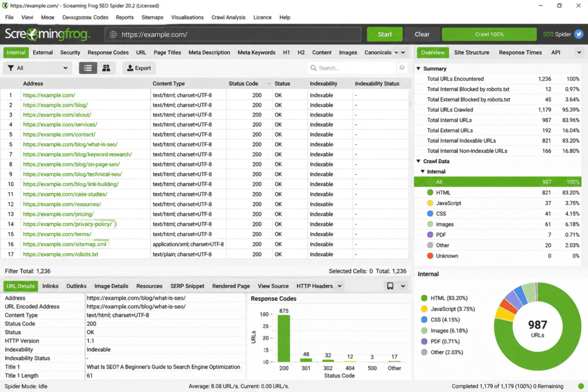
Task: Select the HTML green dot row
Action: [x=498, y=193]
